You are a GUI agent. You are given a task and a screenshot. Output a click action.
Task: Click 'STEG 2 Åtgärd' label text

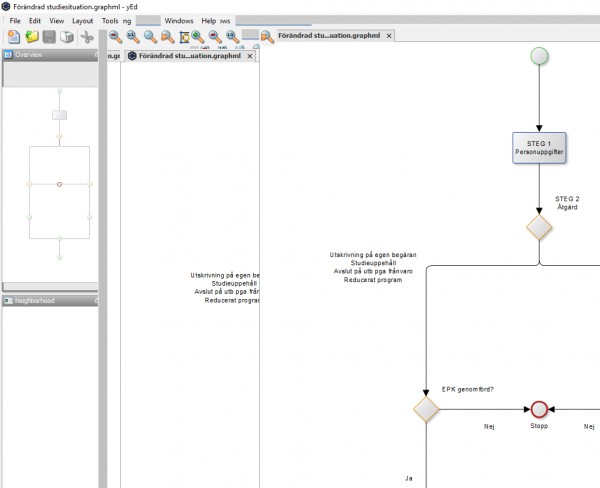coord(567,203)
